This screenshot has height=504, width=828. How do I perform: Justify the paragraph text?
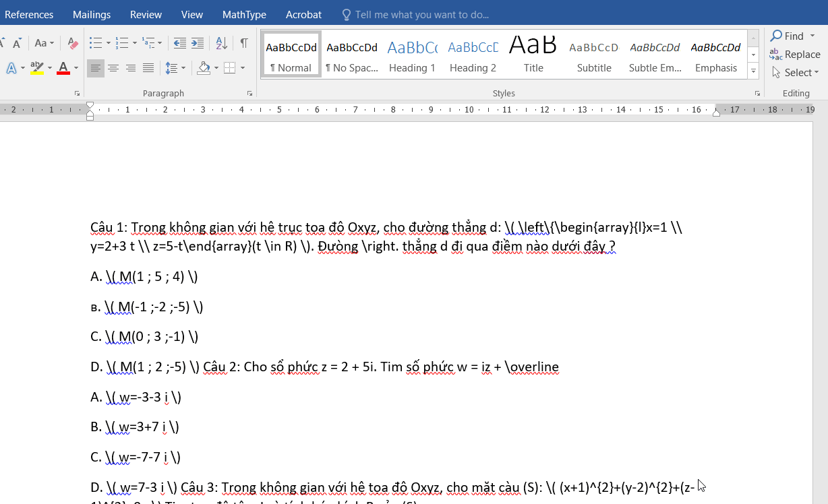(x=148, y=68)
